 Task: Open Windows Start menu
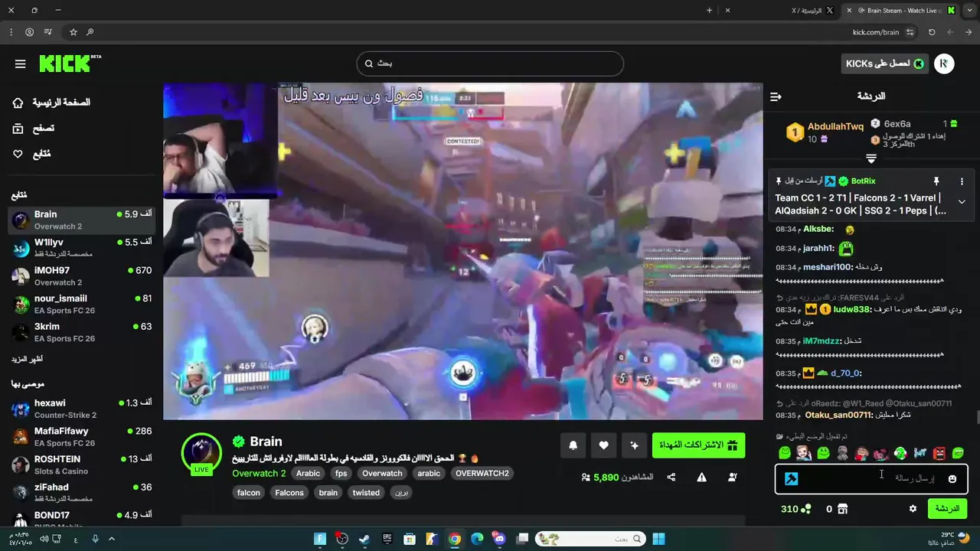(x=658, y=539)
